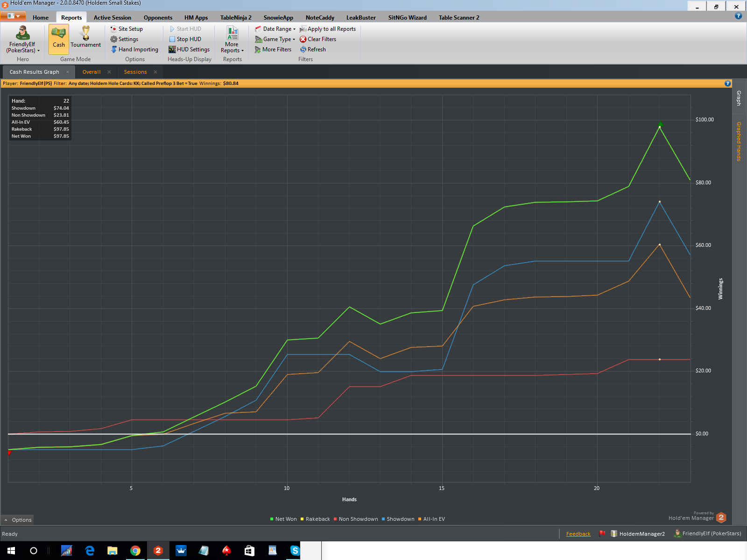Click the Feedback link
Screen dimensions: 747x560
click(578, 534)
